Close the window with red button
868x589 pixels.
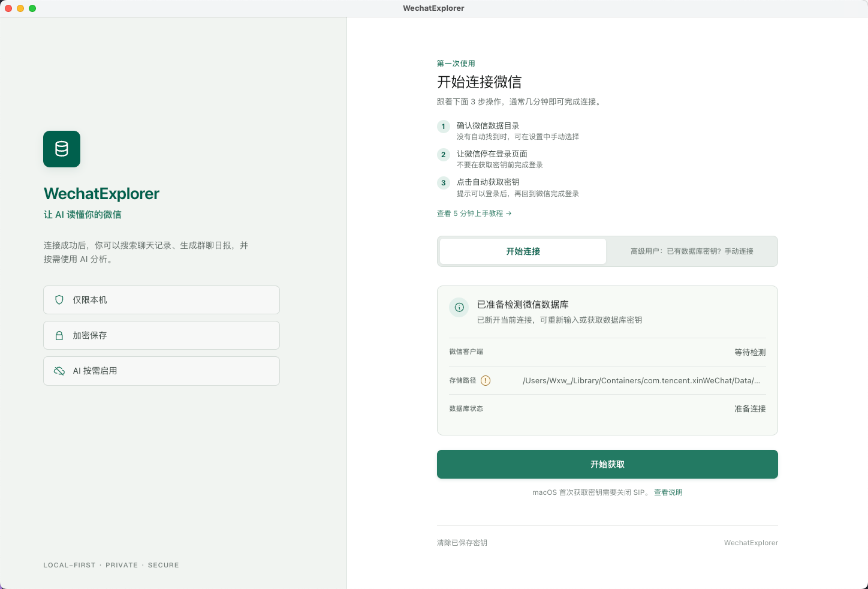click(8, 8)
